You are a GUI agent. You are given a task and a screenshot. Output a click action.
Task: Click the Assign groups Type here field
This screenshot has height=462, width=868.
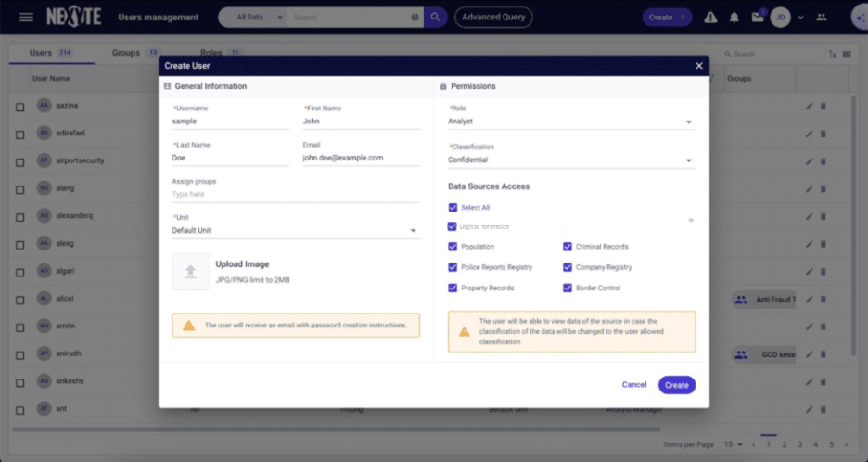pyautogui.click(x=296, y=195)
